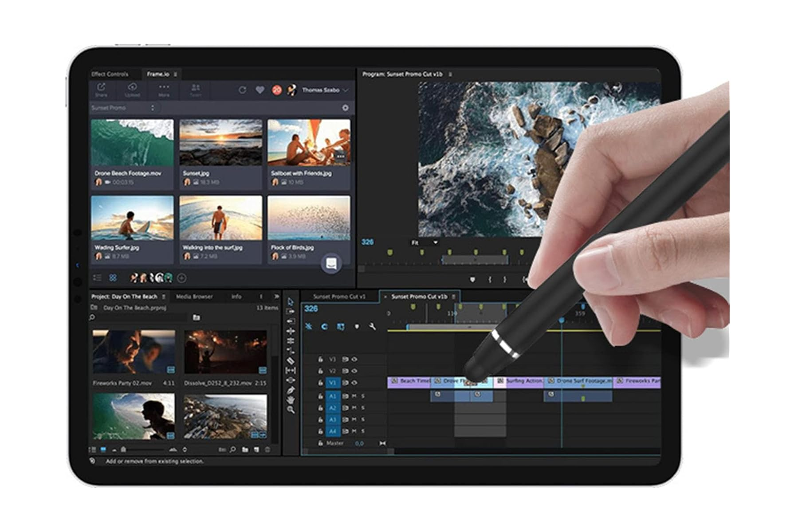Click the Add Marker icon in timeline

click(357, 326)
